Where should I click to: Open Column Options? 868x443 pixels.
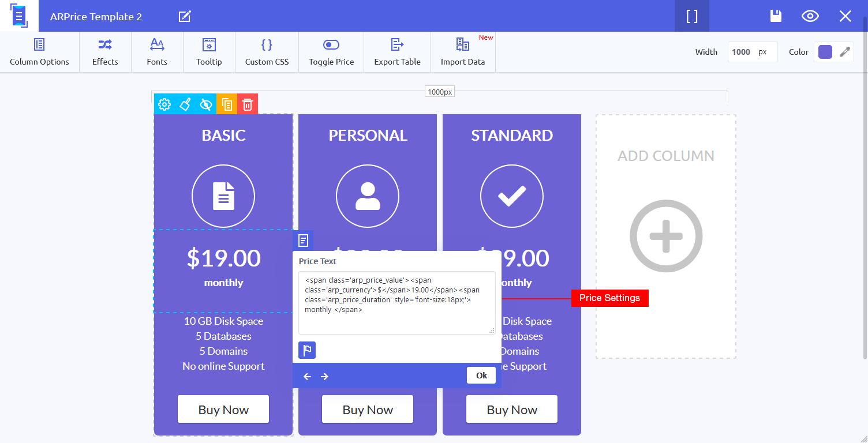39,52
